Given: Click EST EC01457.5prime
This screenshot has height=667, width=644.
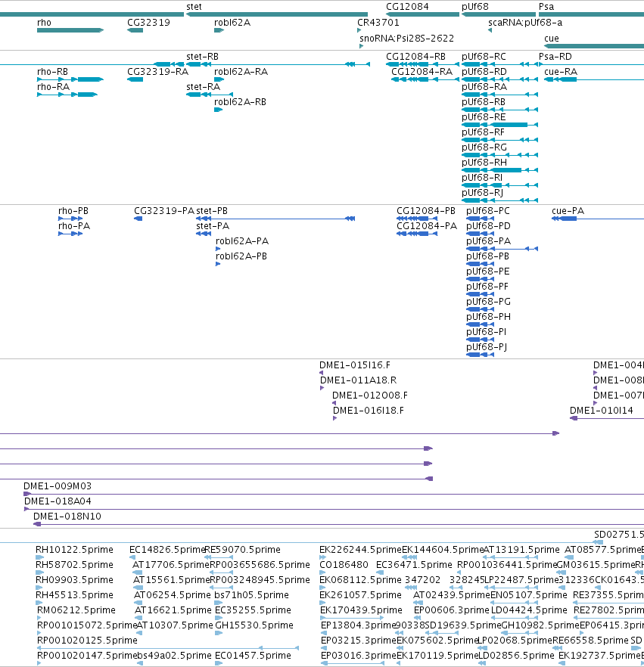Looking at the screenshot, I should (219, 663).
